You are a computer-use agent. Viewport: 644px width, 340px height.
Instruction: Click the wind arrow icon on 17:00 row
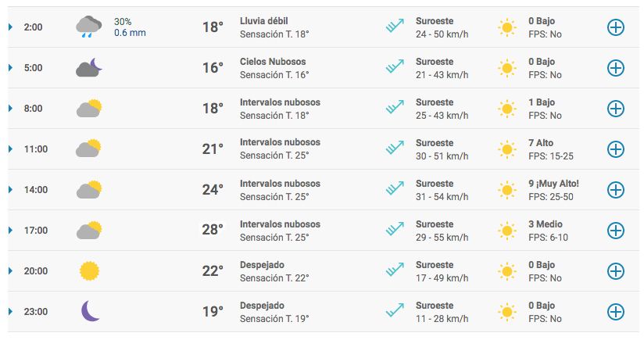click(395, 229)
